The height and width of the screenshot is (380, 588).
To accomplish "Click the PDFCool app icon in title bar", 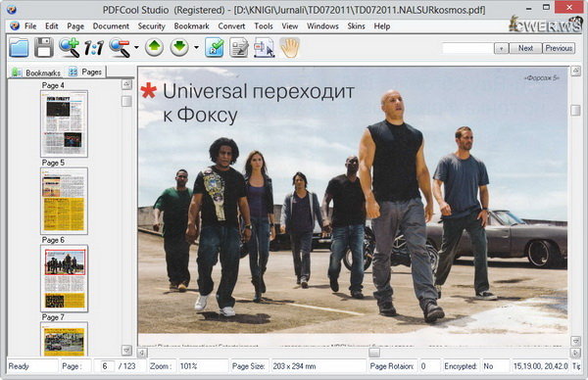I will (12, 10).
